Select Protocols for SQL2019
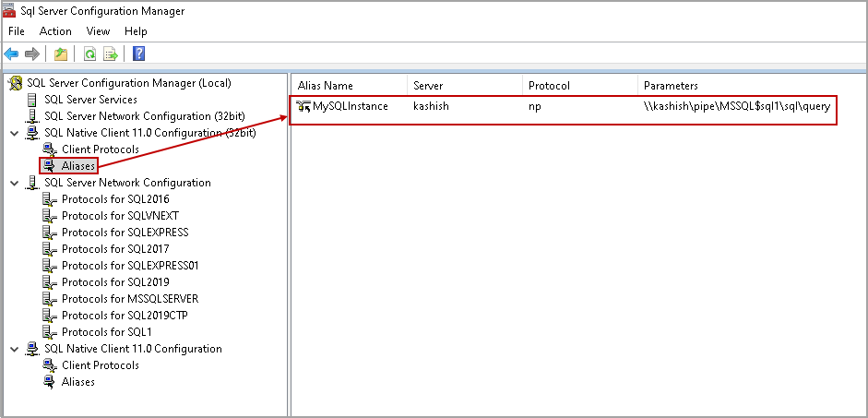Image resolution: width=868 pixels, height=418 pixels. pos(115,282)
